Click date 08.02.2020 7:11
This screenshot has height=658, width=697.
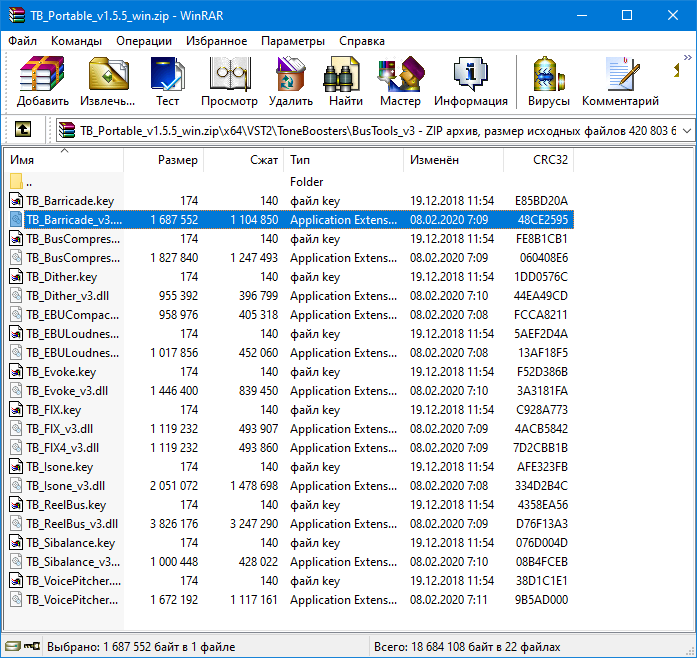click(x=449, y=600)
